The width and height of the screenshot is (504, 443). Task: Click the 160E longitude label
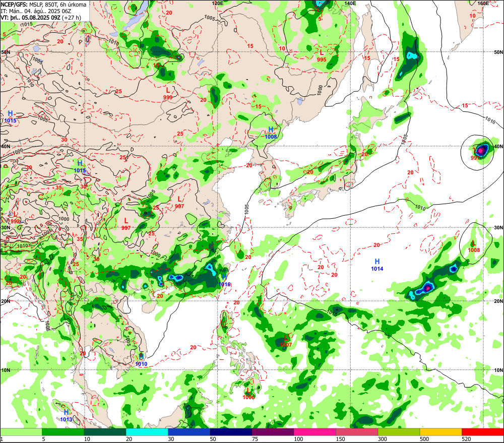coord(483,3)
